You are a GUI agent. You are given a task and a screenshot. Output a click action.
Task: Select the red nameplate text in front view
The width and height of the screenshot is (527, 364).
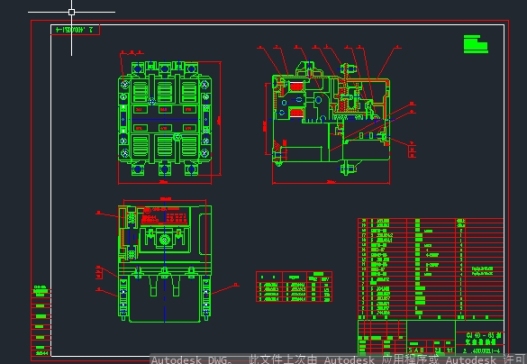click(x=164, y=216)
